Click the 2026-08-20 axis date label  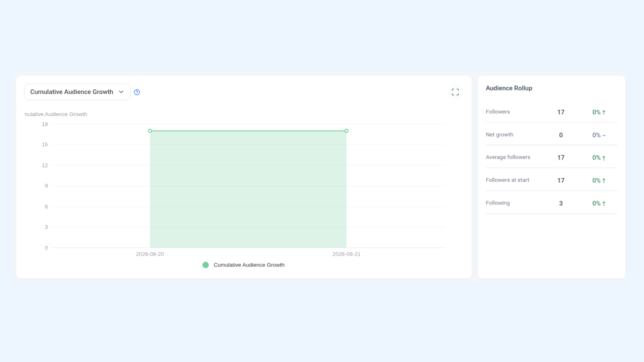point(150,254)
